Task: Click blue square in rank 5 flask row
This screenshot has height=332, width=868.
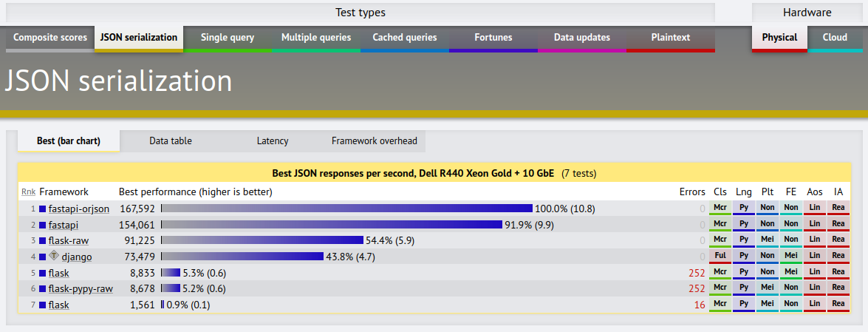Action: [43, 274]
